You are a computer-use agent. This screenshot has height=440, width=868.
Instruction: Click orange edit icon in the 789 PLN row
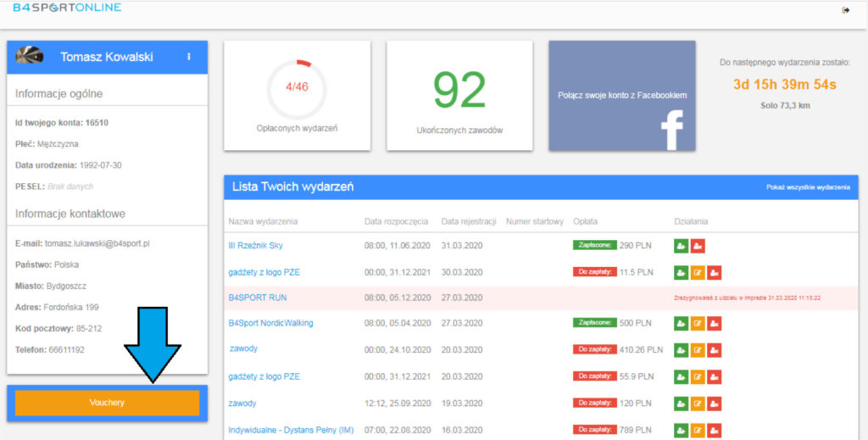click(698, 430)
